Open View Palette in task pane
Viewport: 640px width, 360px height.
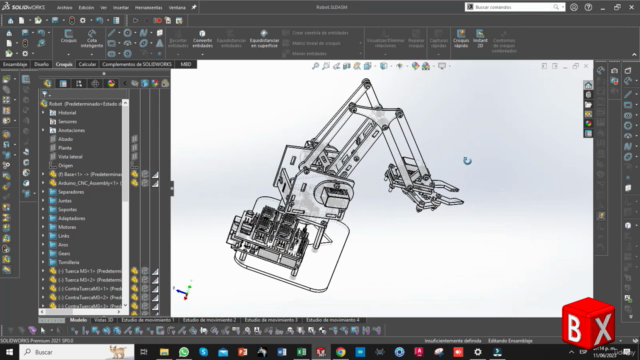coord(588,114)
